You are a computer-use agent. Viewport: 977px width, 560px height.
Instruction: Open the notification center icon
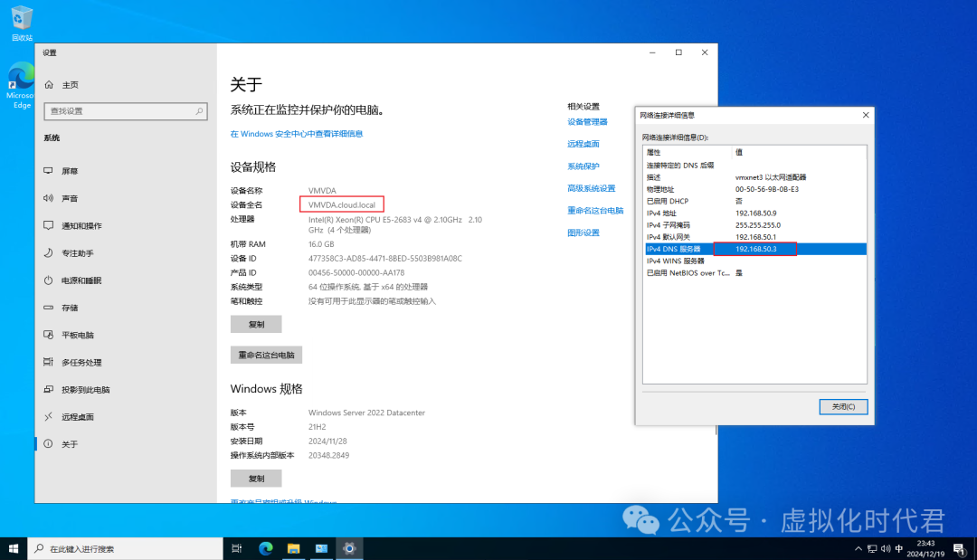[960, 549]
